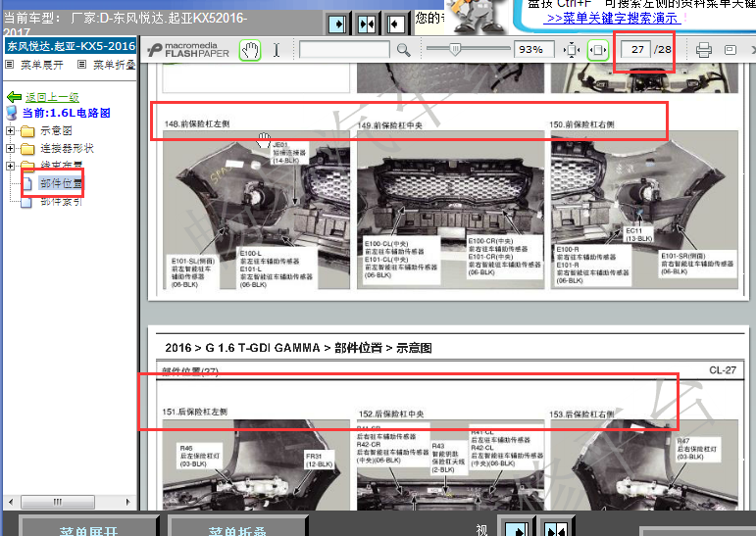Image resolution: width=756 pixels, height=536 pixels.
Task: Click the 东风悦达.起亚-KX5-2016 title tab
Action: point(71,46)
